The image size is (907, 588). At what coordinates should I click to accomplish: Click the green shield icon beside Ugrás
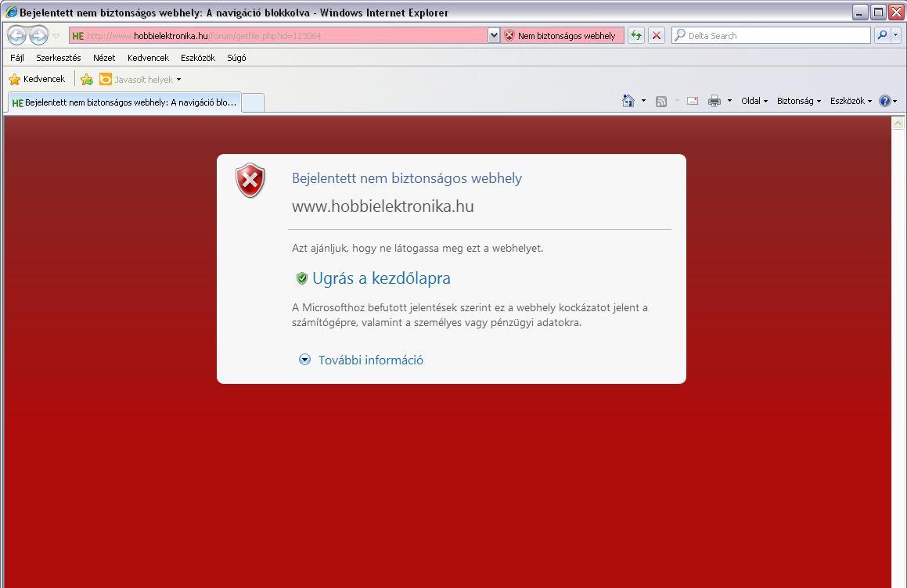[302, 278]
